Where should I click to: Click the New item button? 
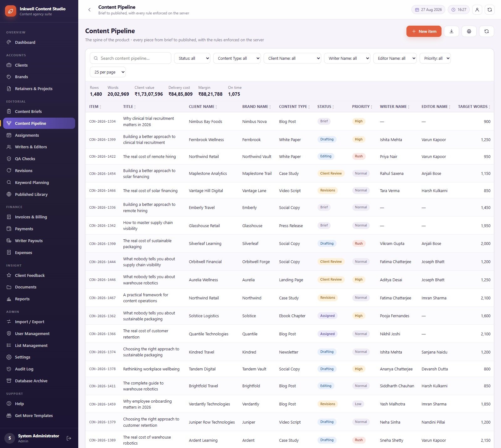tap(424, 31)
